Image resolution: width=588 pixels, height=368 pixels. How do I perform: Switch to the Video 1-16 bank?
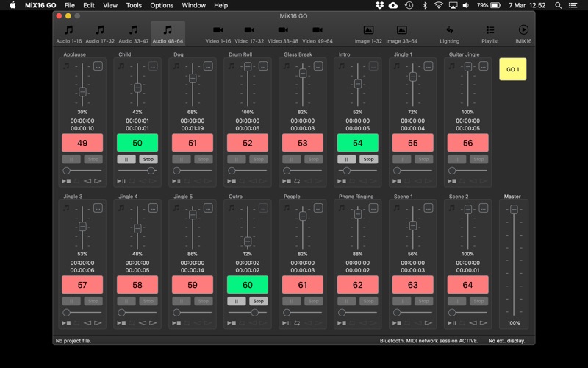[x=218, y=34]
